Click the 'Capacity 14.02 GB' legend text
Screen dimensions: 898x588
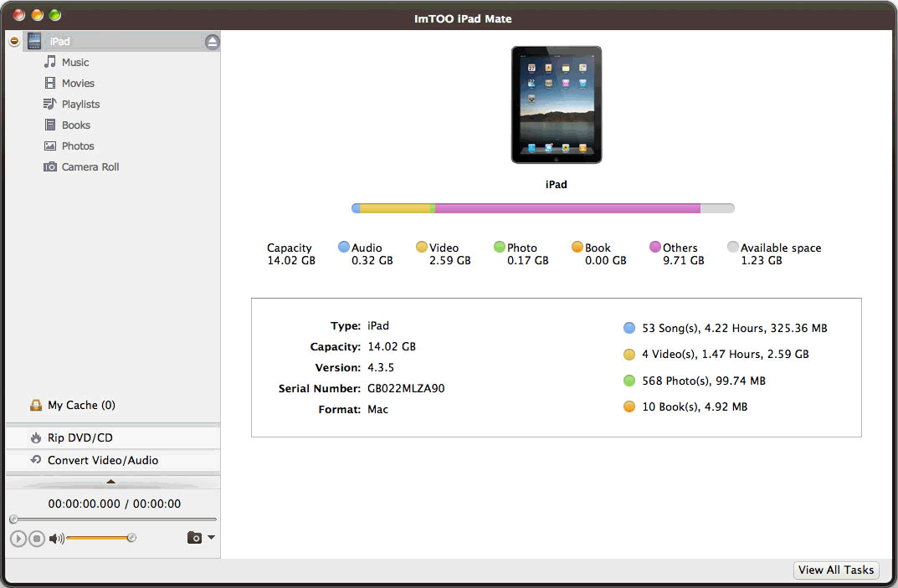pyautogui.click(x=291, y=254)
